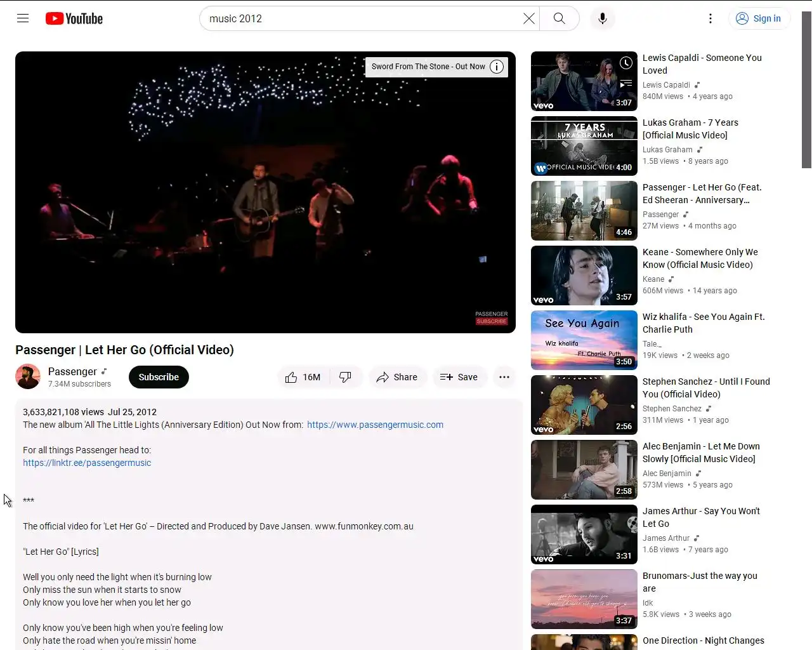Image resolution: width=812 pixels, height=650 pixels.
Task: Subscribe to the Passenger channel
Action: pyautogui.click(x=159, y=377)
